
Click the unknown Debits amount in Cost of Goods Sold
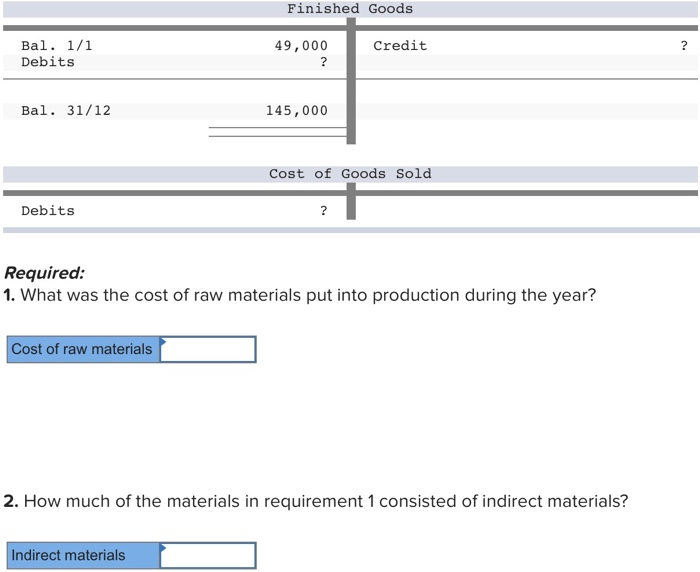pos(323,211)
